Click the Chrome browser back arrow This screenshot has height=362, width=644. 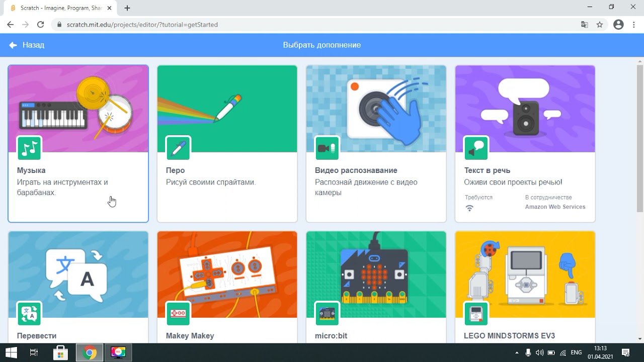[x=10, y=25]
